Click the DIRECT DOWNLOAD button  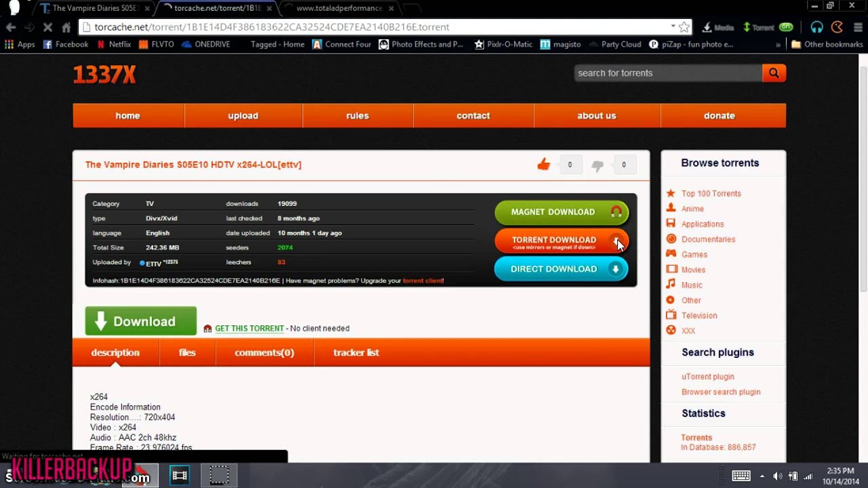click(x=561, y=269)
